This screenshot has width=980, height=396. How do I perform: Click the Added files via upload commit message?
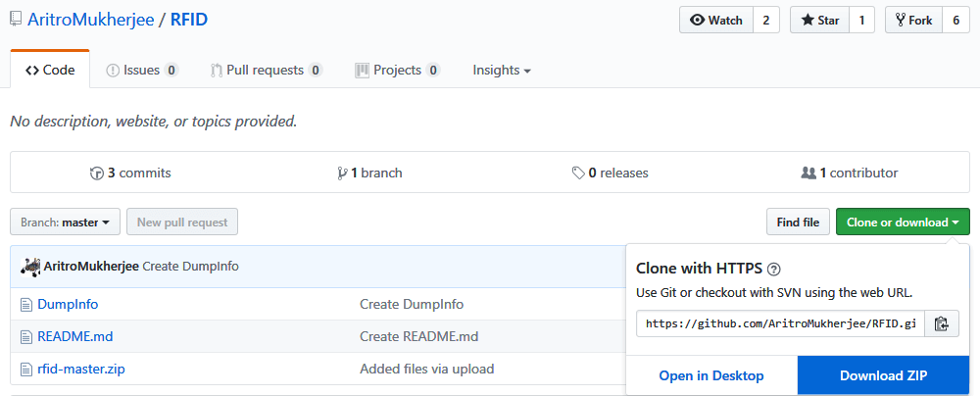coord(427,370)
